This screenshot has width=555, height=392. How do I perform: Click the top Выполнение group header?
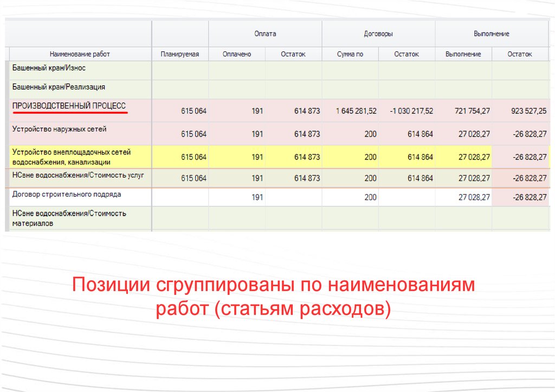[x=491, y=34]
